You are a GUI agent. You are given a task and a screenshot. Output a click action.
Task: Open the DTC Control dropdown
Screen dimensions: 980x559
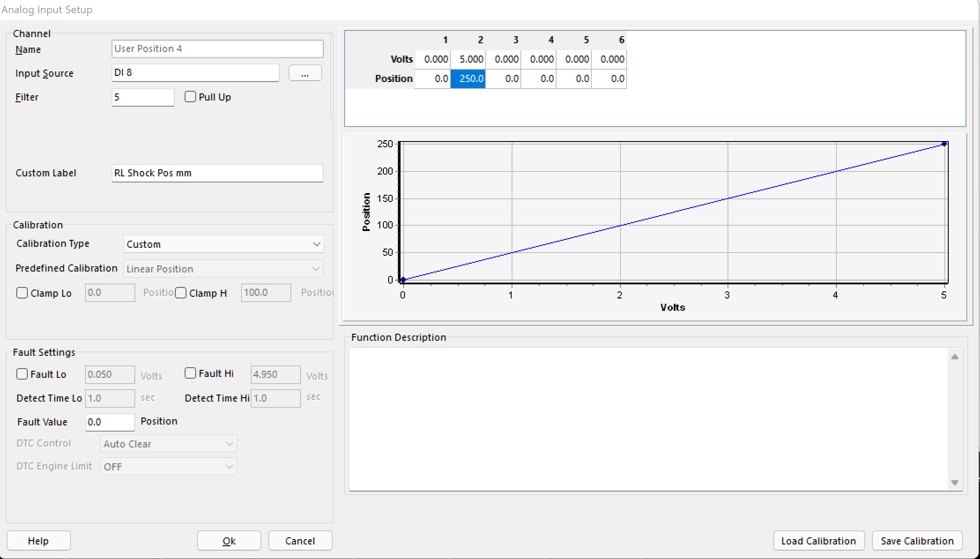pos(168,444)
